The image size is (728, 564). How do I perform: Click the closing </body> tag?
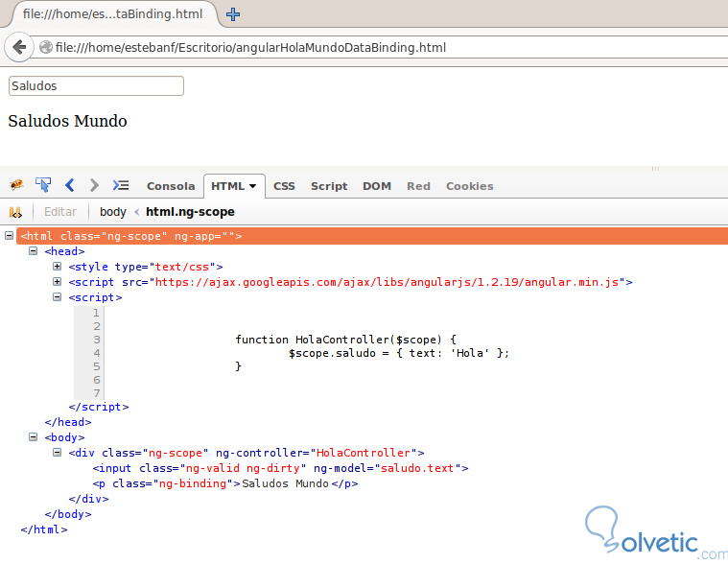68,514
